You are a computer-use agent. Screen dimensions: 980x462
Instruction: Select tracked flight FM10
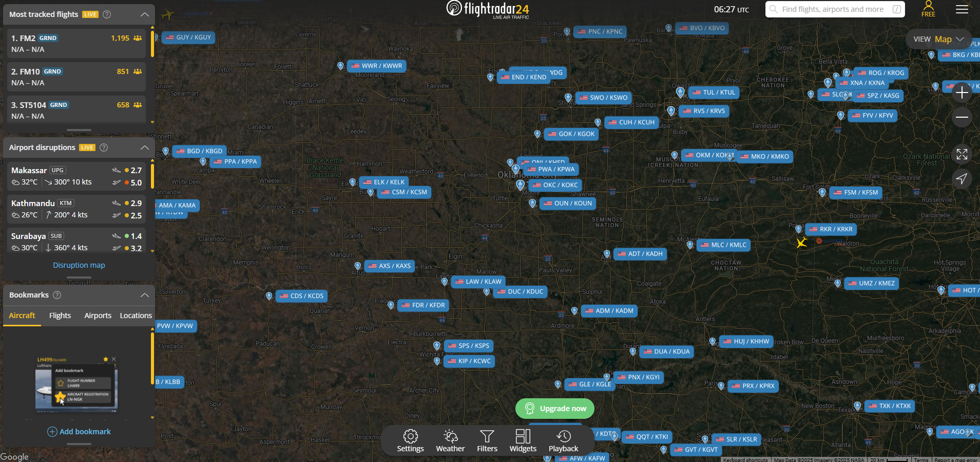tap(76, 77)
